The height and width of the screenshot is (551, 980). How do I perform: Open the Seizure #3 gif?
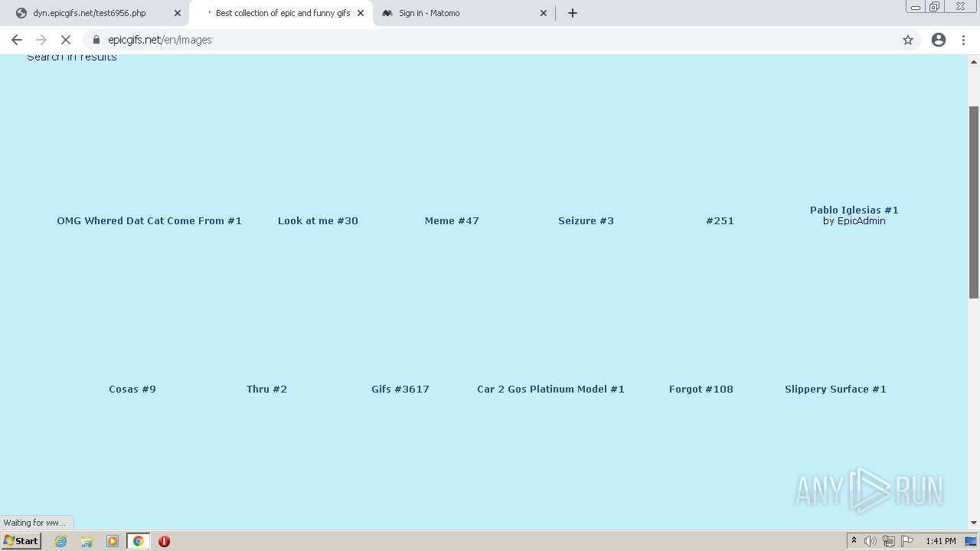(586, 220)
